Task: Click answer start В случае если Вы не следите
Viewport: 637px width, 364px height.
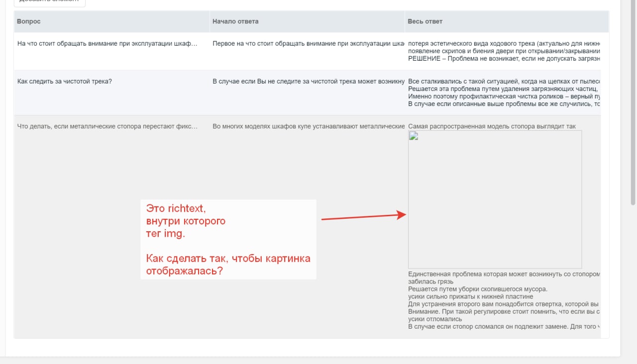Action: coord(309,81)
